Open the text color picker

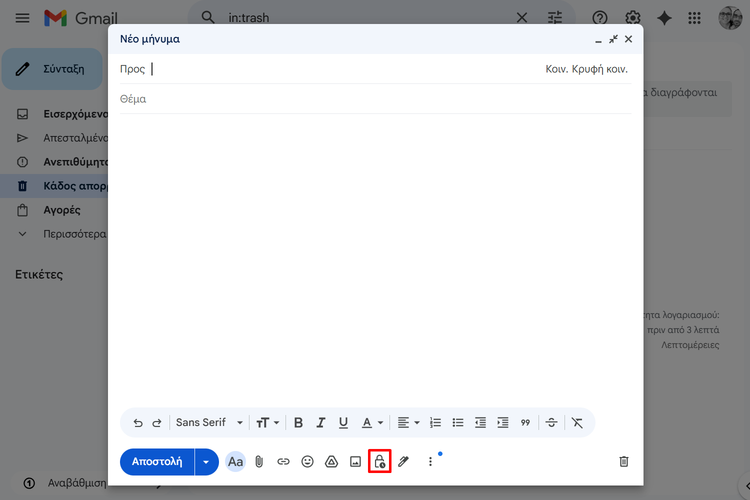(372, 423)
